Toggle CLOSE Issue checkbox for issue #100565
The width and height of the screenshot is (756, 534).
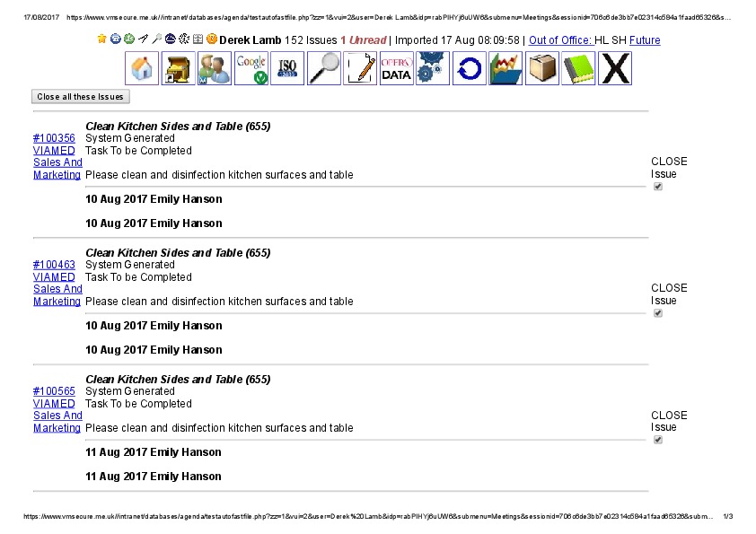(x=658, y=440)
